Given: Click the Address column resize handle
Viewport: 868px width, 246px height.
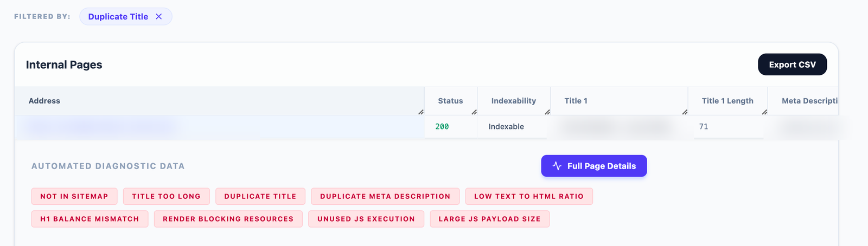Looking at the screenshot, I should (420, 112).
